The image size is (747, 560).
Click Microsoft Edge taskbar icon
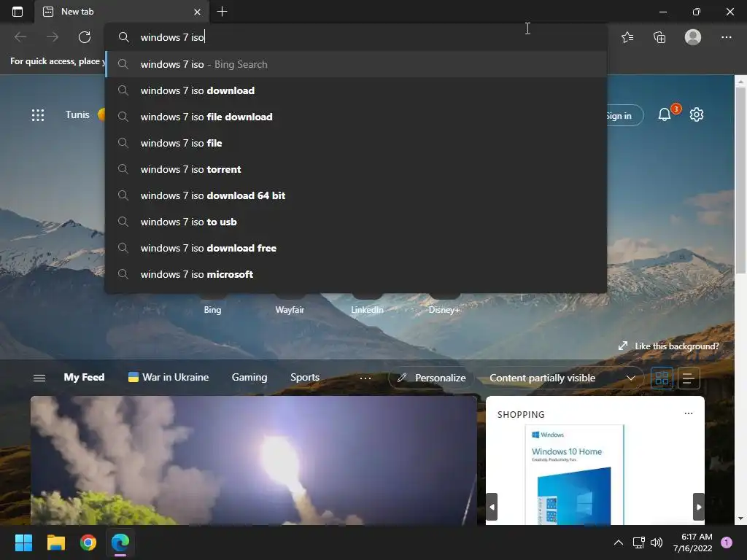(x=120, y=542)
